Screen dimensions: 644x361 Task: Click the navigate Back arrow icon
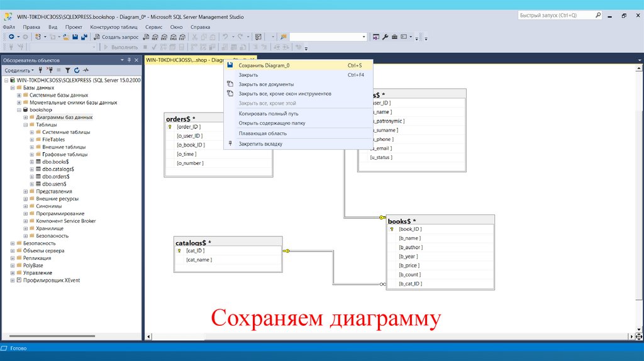click(11, 37)
